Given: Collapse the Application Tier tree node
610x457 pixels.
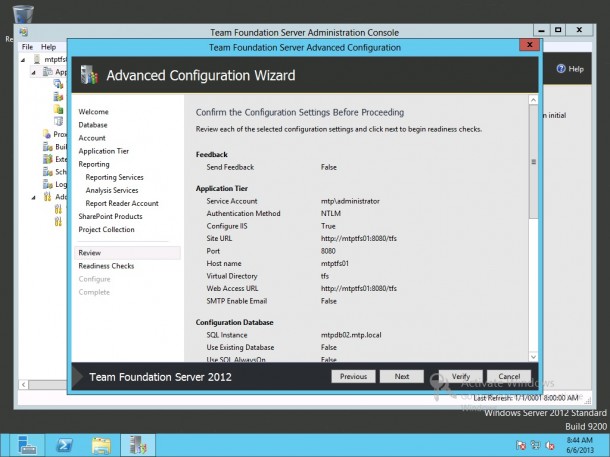Looking at the screenshot, I should 33,72.
